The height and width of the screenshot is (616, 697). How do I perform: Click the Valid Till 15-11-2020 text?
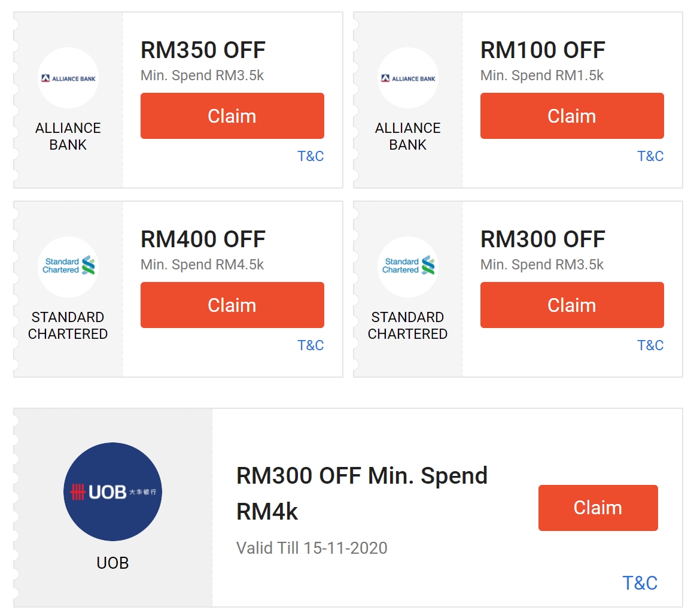[312, 548]
